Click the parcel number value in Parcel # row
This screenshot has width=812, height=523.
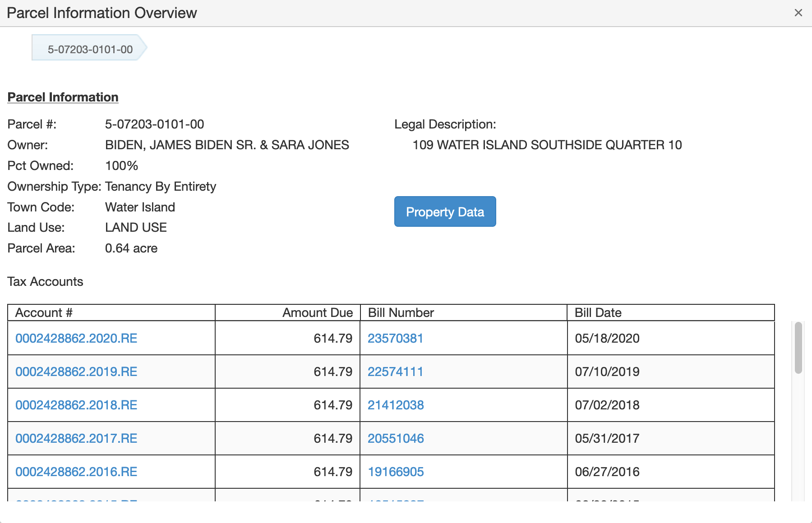click(154, 124)
